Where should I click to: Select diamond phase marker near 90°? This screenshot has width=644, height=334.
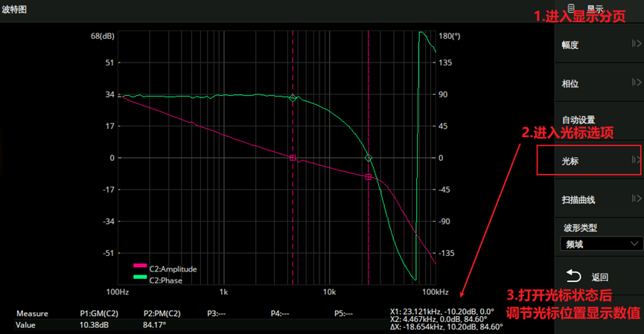pos(293,98)
